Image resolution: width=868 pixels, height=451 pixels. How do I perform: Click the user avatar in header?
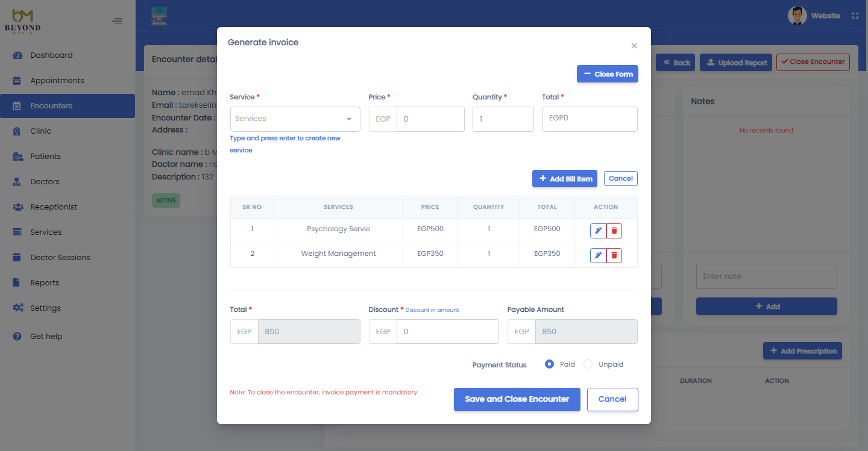797,16
